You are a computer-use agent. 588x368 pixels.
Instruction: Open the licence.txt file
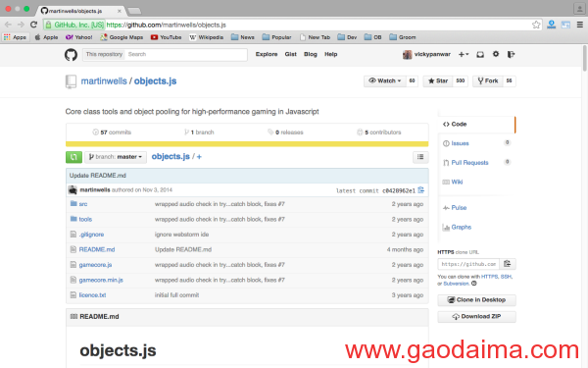(92, 295)
